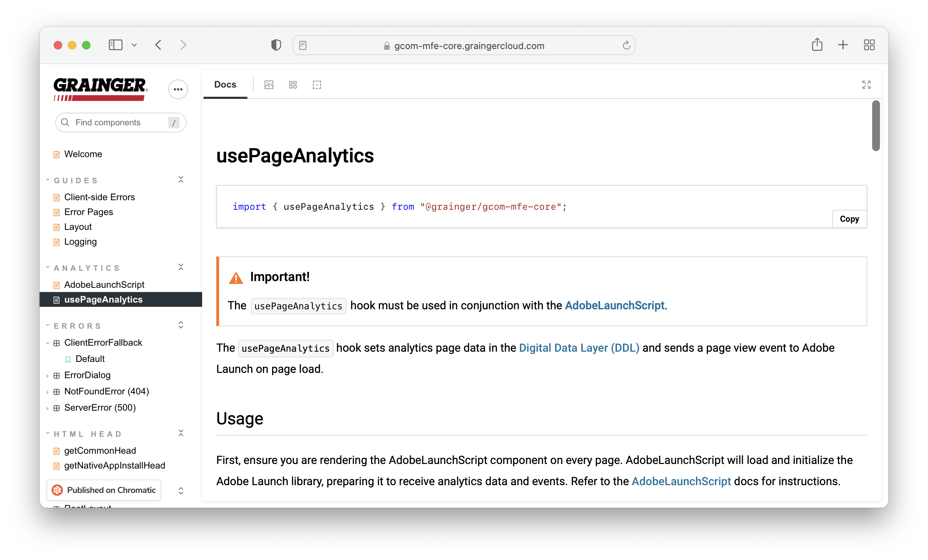Click the Published on Chromatic badge
928x560 pixels.
pos(104,490)
